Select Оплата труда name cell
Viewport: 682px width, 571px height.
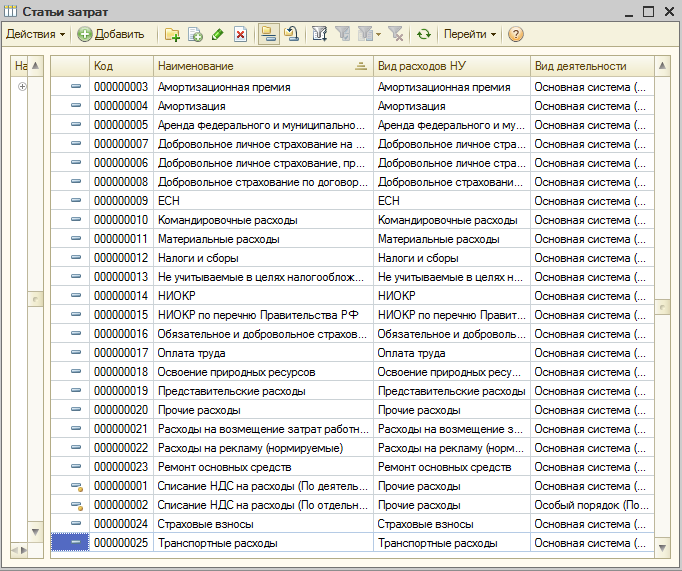coord(263,353)
